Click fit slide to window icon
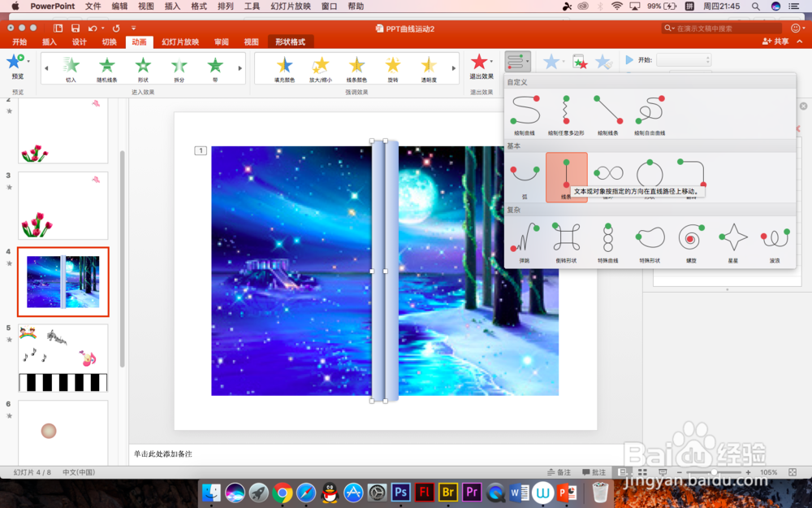 pos(793,472)
